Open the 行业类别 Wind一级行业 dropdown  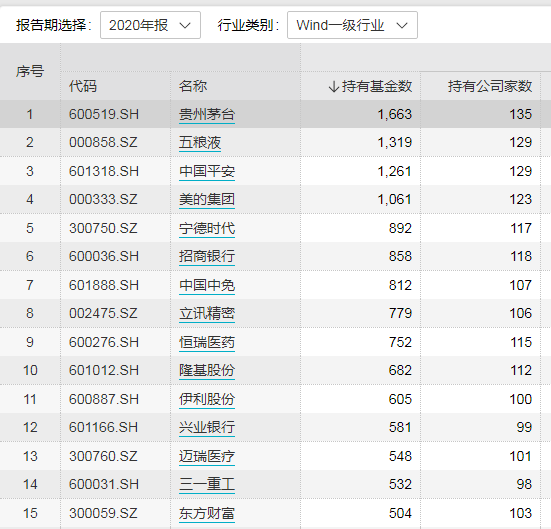point(352,25)
